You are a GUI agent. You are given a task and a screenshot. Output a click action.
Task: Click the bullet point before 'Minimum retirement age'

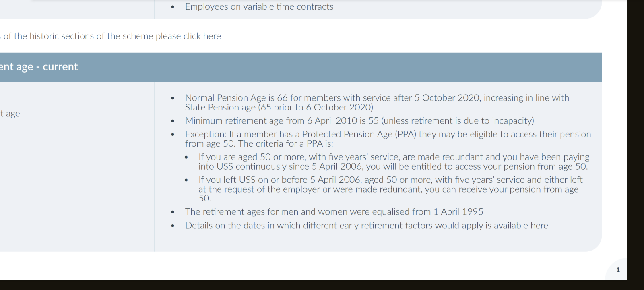(x=173, y=121)
